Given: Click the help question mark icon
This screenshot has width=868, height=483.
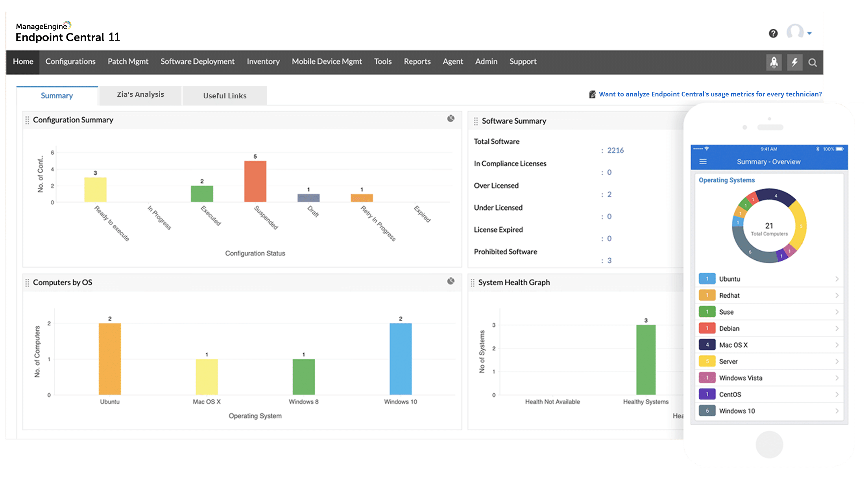Looking at the screenshot, I should 773,33.
